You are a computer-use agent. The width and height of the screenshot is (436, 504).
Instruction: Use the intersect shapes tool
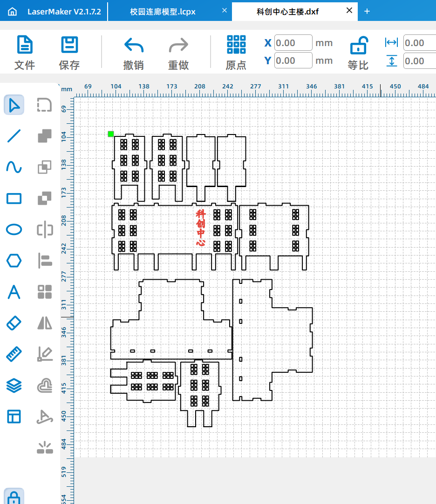pyautogui.click(x=45, y=167)
